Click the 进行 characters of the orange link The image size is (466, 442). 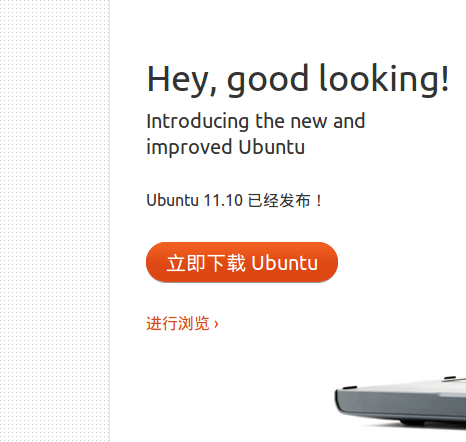162,323
